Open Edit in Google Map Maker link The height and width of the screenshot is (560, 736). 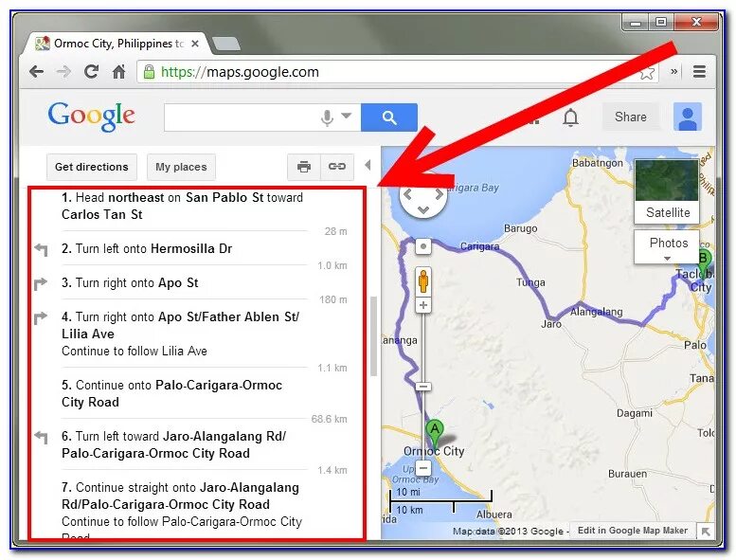[632, 531]
